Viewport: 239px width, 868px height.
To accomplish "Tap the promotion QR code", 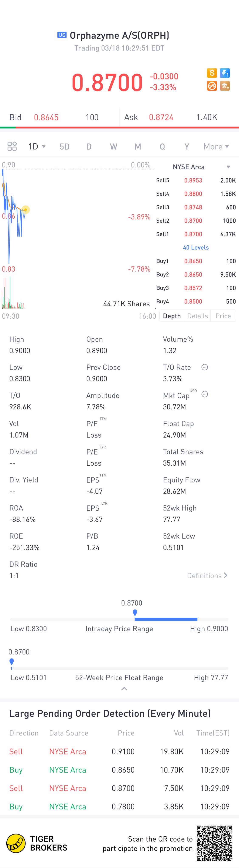I will 215,843.
